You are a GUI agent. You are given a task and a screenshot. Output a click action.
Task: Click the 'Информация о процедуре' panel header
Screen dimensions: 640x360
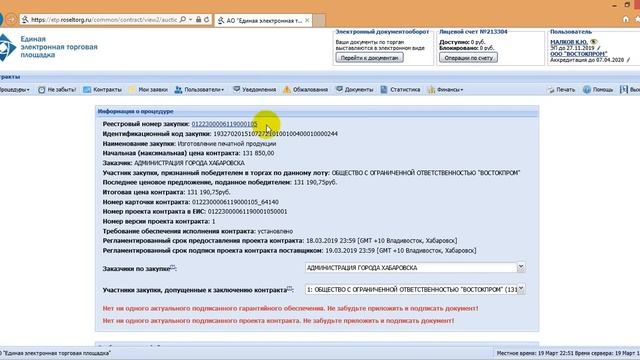317,111
